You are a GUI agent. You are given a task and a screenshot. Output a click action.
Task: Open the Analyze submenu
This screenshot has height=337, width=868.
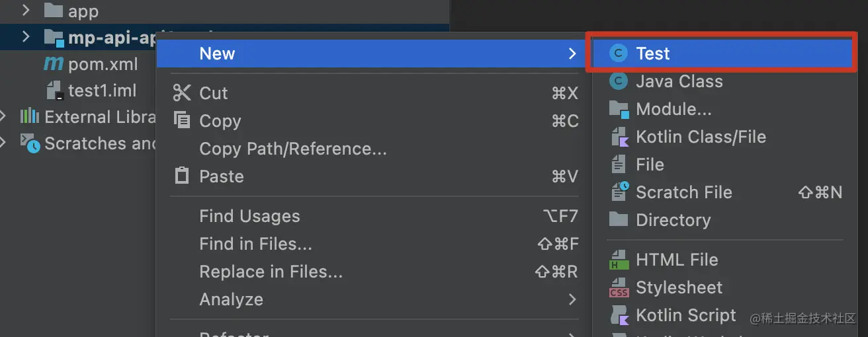pos(231,299)
